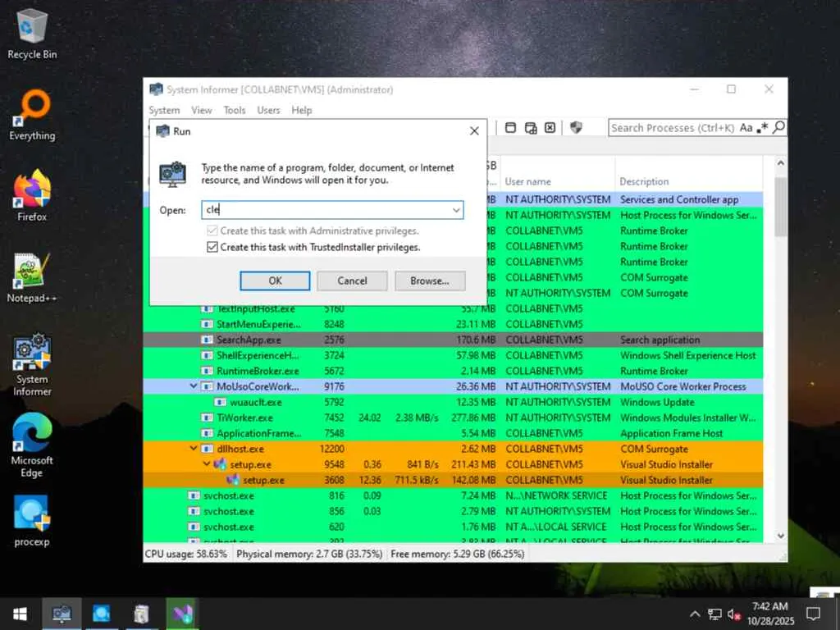The image size is (840, 630).
Task: Select the RuntimeBroker.exe PID 5672 row
Action: point(453,371)
